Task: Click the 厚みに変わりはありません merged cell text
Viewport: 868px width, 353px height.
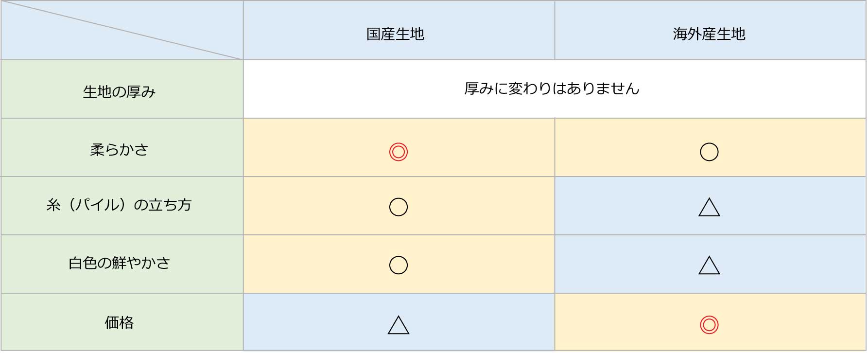Action: pos(552,88)
